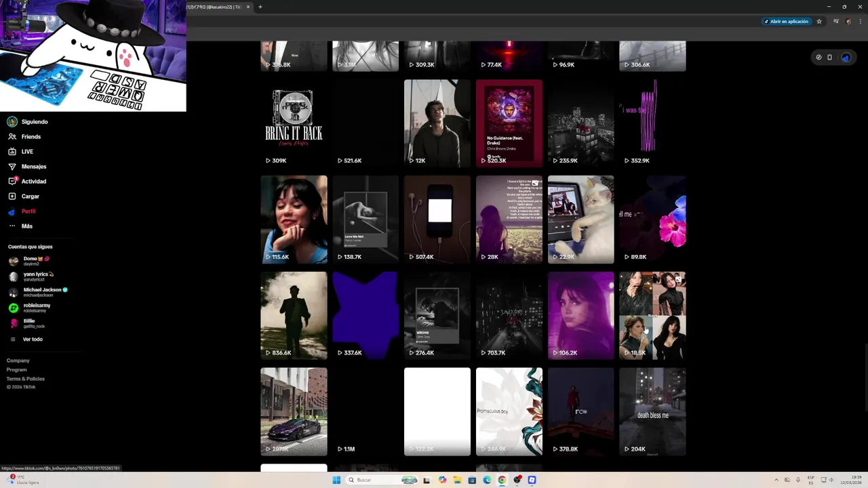Screen dimensions: 868x488
Task: Open the Michael Jackson account avatar
Action: click(14, 292)
